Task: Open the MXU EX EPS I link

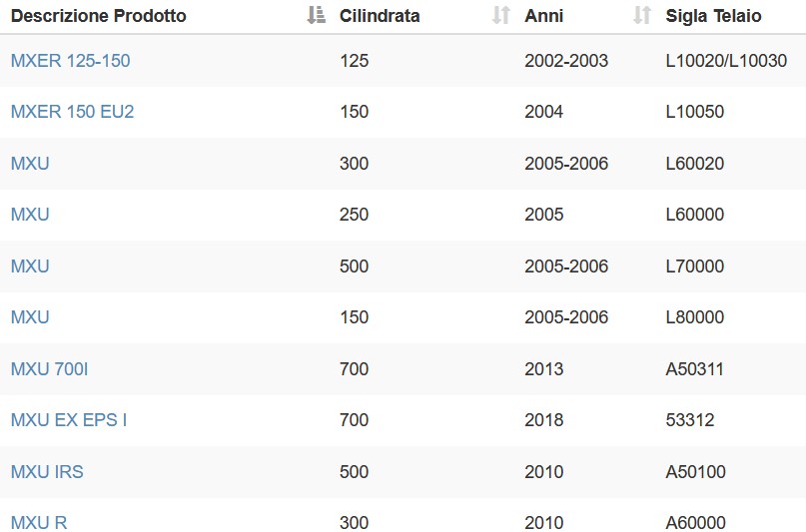Action: tap(69, 419)
